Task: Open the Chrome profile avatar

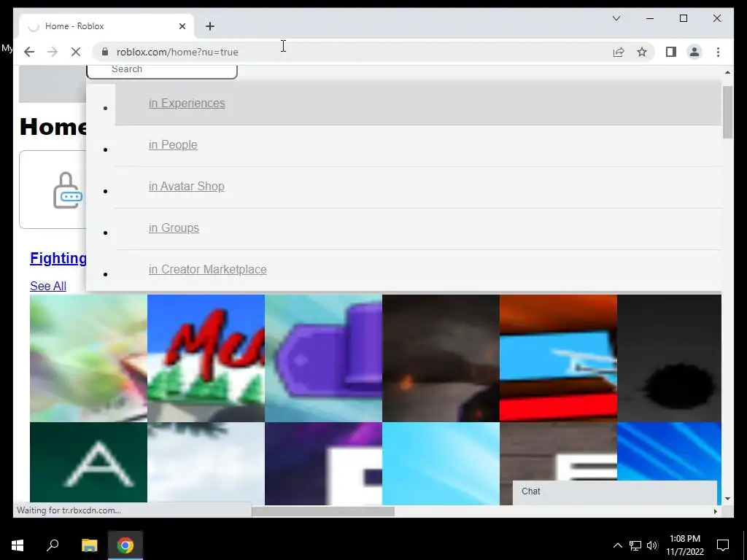Action: pos(694,52)
